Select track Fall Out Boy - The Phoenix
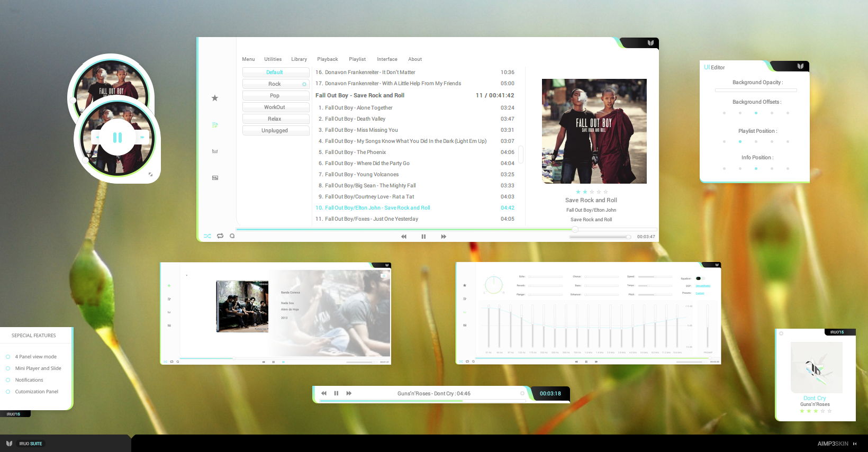 click(415, 152)
